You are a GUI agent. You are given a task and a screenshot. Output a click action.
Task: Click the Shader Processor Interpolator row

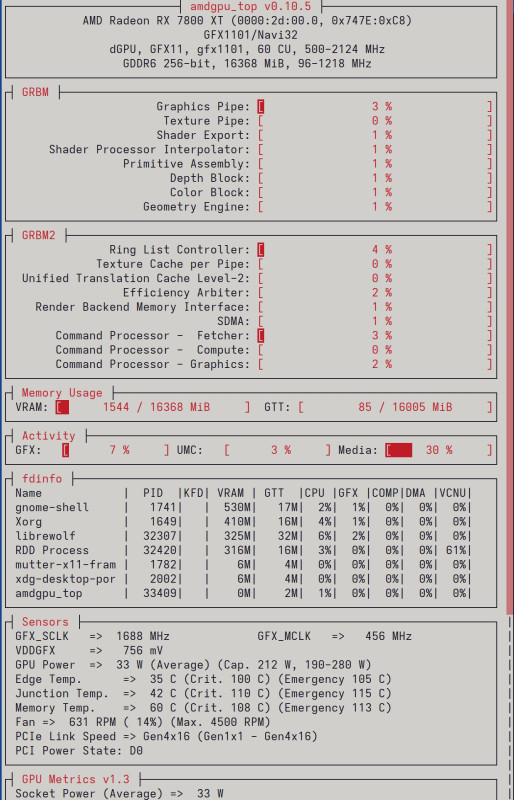[x=271, y=149]
